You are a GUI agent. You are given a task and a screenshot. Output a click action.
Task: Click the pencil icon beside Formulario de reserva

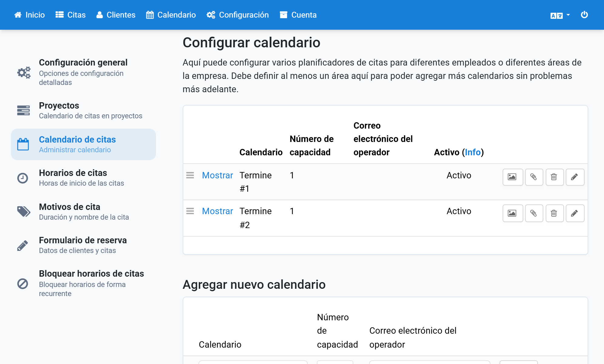(22, 245)
